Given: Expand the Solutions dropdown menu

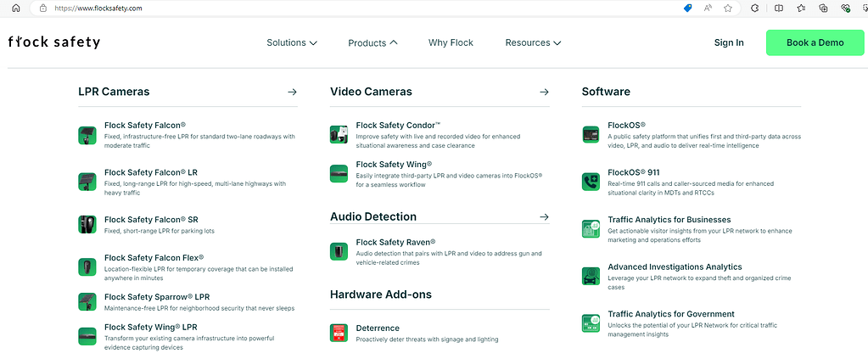Looking at the screenshot, I should [292, 42].
